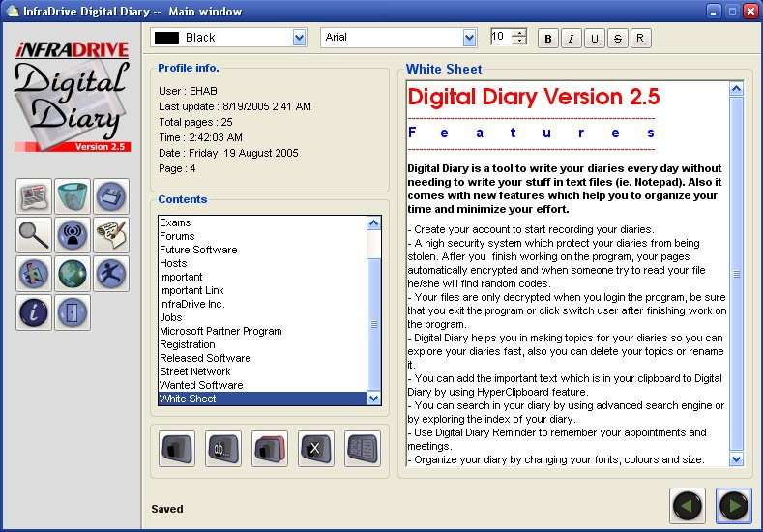Click the Contents list scroll down arrow
The width and height of the screenshot is (763, 532).
click(x=373, y=399)
